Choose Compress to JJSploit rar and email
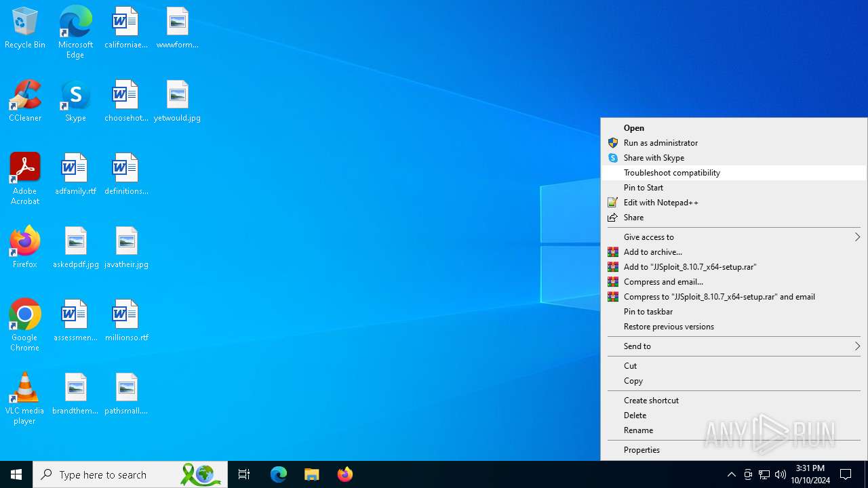Screen dimensions: 868x488 click(734, 297)
